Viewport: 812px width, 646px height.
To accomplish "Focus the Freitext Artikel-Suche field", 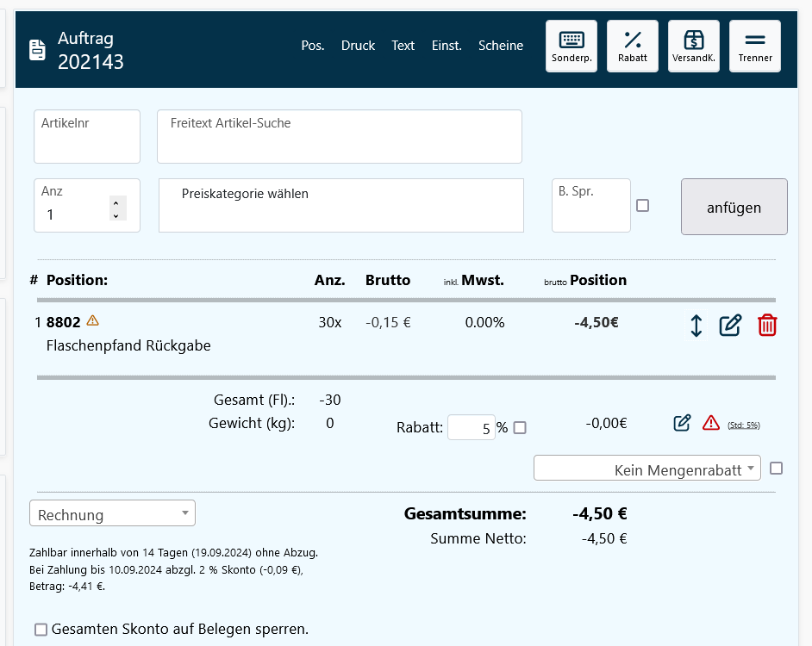I will pos(339,137).
